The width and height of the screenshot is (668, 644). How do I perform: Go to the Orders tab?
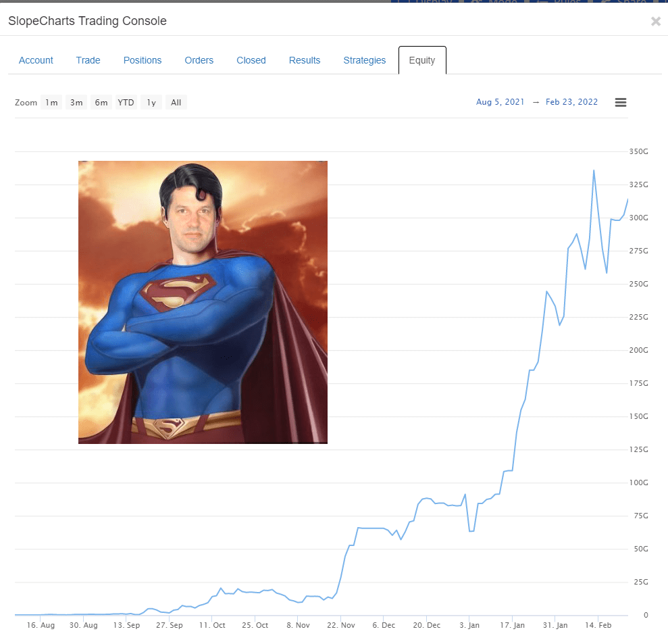[199, 60]
